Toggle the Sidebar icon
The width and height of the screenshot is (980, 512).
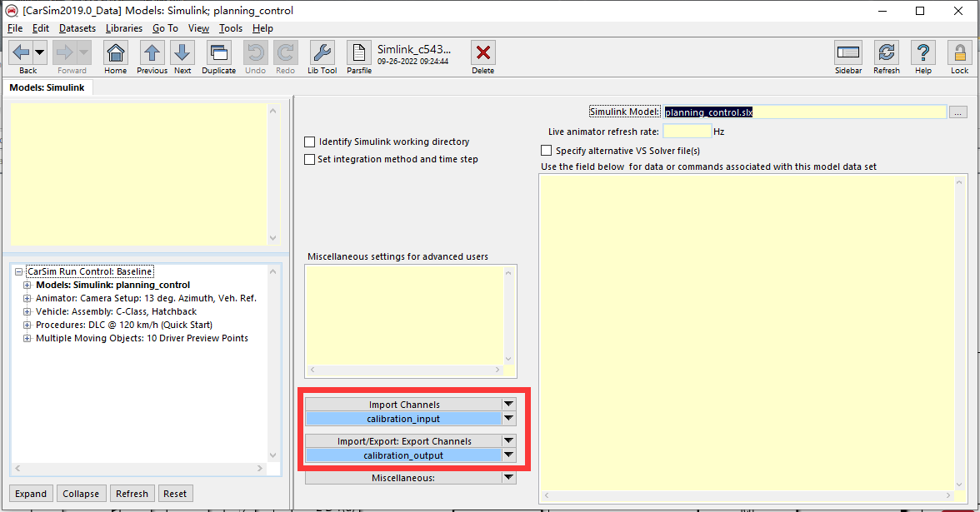848,52
